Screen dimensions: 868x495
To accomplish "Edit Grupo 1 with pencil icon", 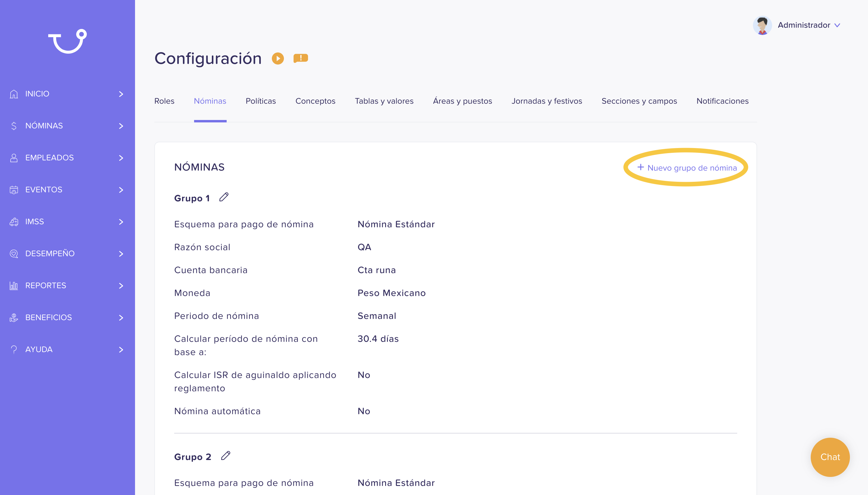I will pos(224,197).
